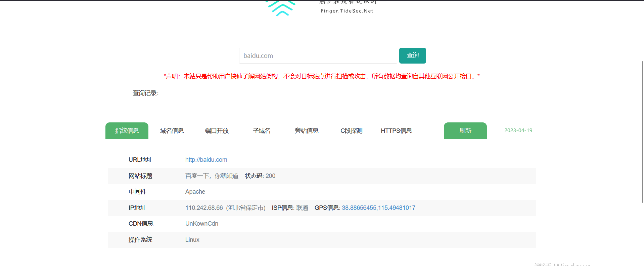The height and width of the screenshot is (266, 644).
Task: Switch to the 域名信息 tab
Action: click(172, 130)
